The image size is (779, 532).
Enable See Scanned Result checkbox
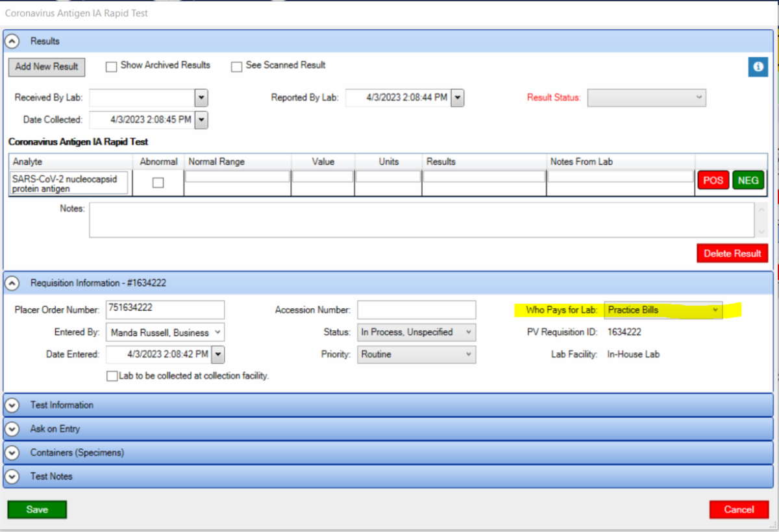click(237, 66)
